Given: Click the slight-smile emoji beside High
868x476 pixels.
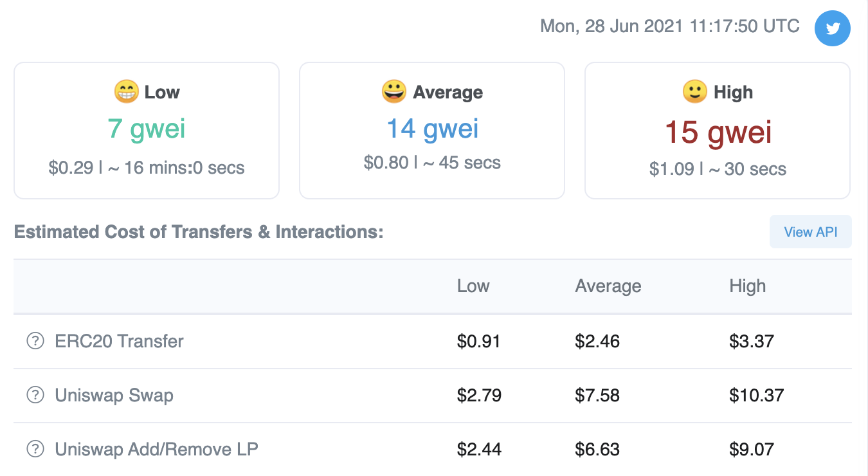Looking at the screenshot, I should pyautogui.click(x=695, y=92).
